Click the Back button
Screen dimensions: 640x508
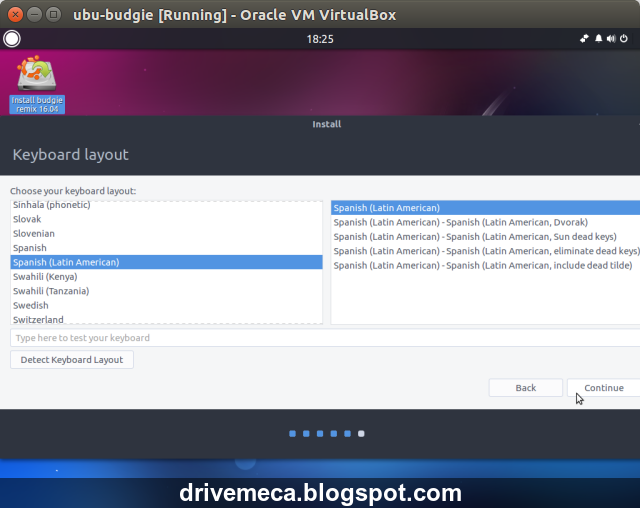[526, 388]
